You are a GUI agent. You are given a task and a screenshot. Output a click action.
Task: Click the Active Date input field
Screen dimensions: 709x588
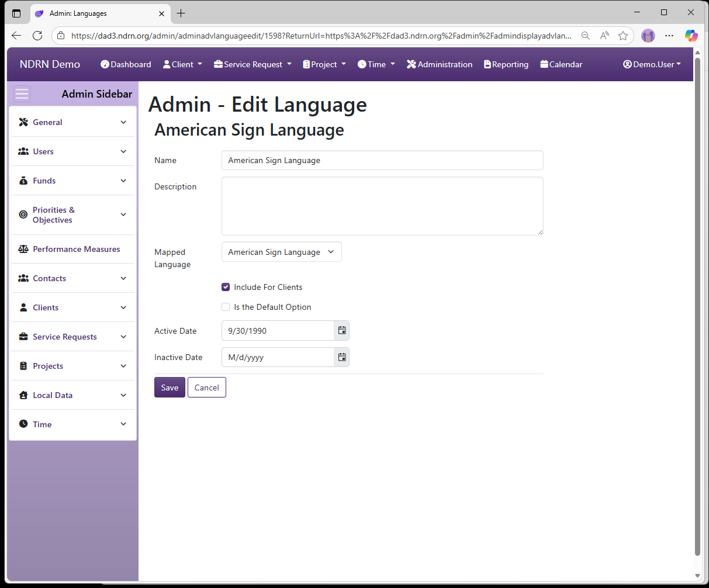coord(278,330)
